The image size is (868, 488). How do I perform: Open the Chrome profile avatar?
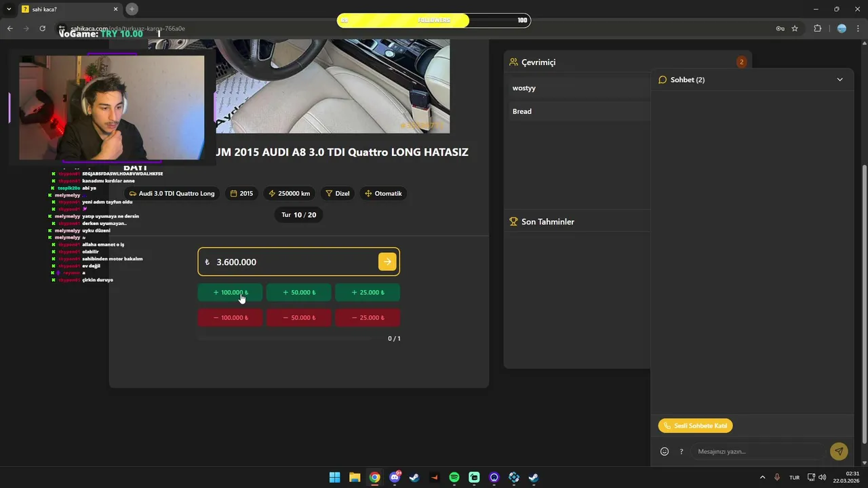pos(842,28)
